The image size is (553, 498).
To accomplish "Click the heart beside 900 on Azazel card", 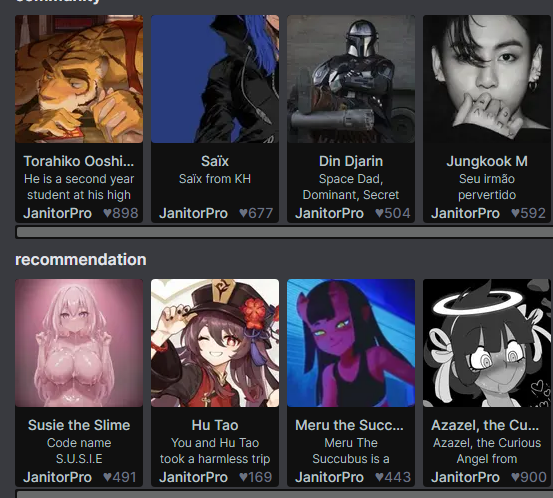I will 515,477.
